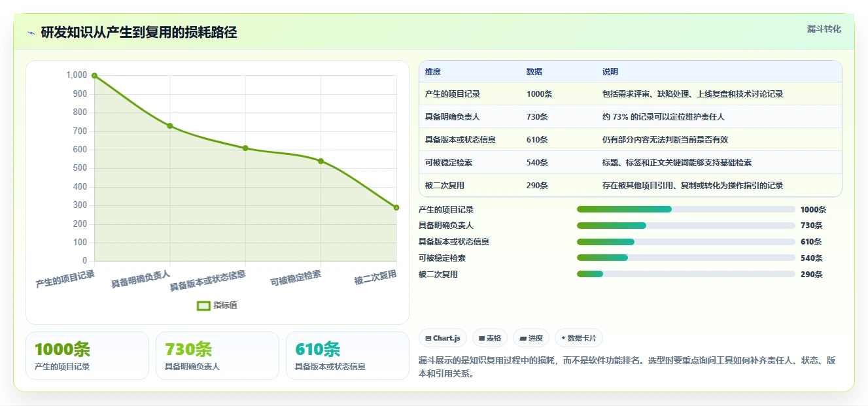Image resolution: width=868 pixels, height=406 pixels.
Task: Click the 610条 cell in the table
Action: (537, 140)
